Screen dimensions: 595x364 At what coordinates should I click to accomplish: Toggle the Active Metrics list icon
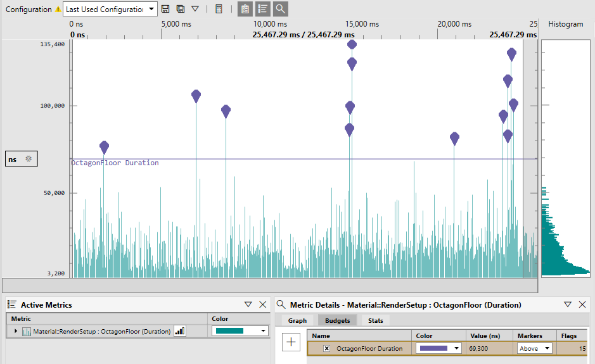[x=262, y=9]
